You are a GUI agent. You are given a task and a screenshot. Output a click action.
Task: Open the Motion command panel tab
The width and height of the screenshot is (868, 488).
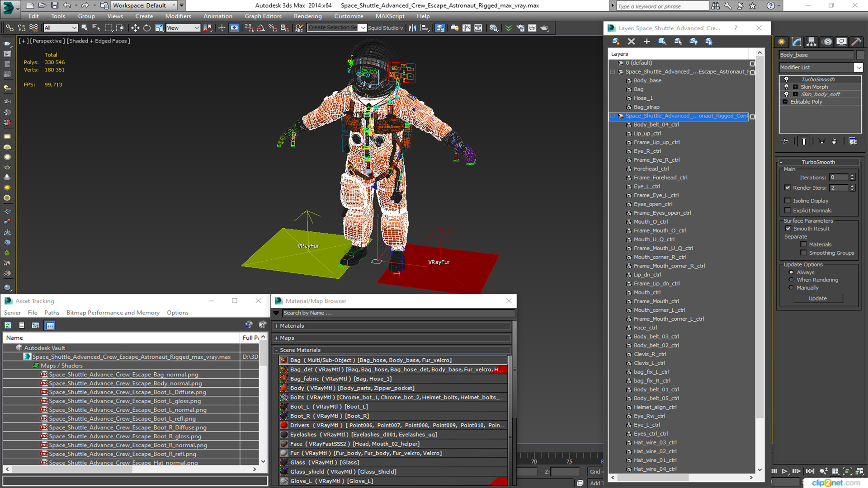tap(827, 42)
